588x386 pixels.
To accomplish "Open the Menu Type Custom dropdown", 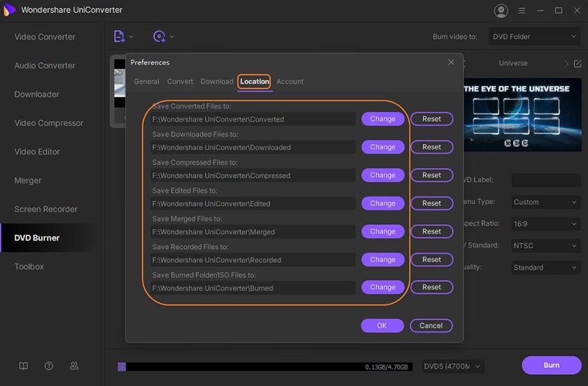I will coord(546,202).
